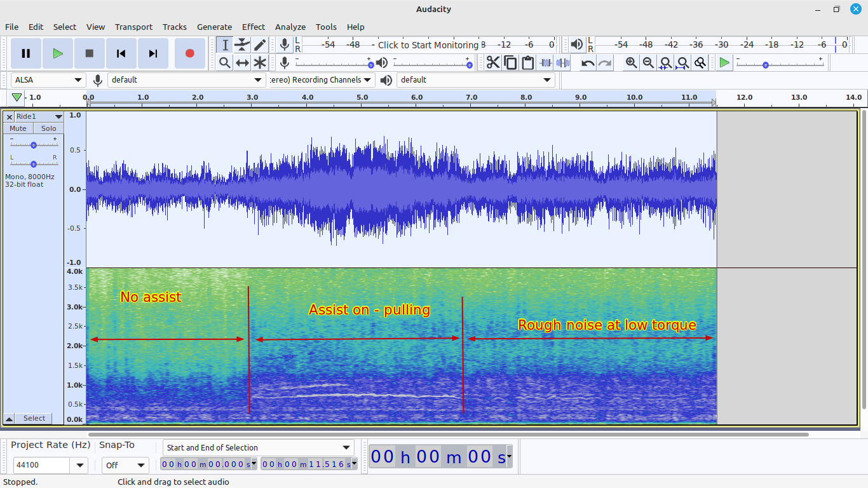Toggle the Pause playback button
Image resolution: width=868 pixels, height=488 pixels.
(x=26, y=53)
